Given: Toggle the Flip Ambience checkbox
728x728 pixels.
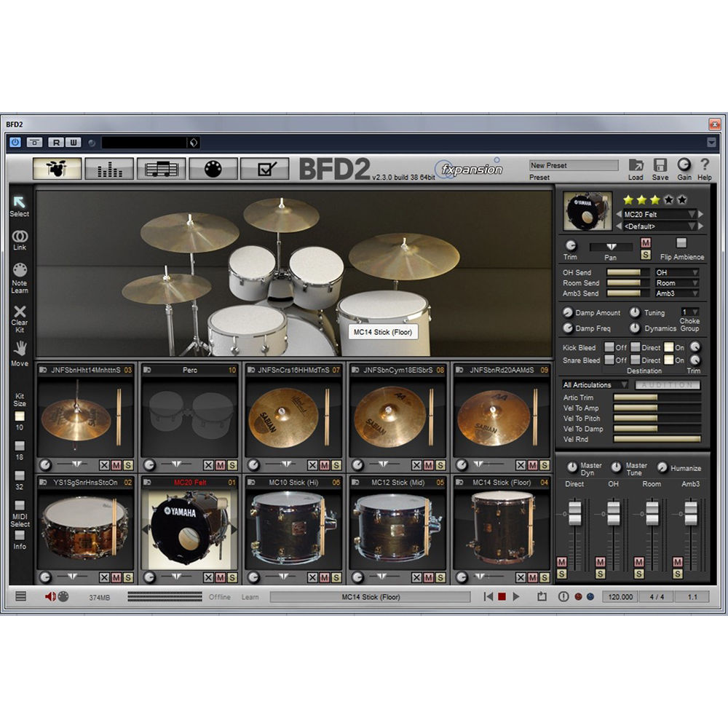Looking at the screenshot, I should coord(681,243).
